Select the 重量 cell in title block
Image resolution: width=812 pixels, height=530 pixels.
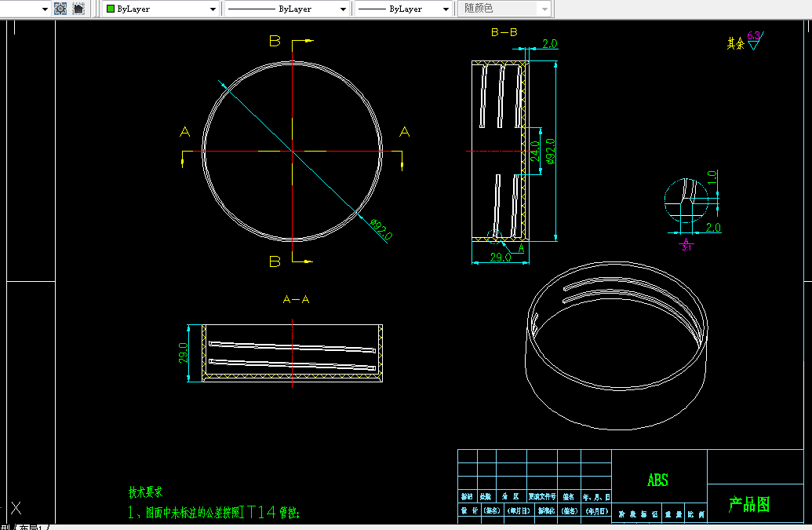(x=674, y=514)
